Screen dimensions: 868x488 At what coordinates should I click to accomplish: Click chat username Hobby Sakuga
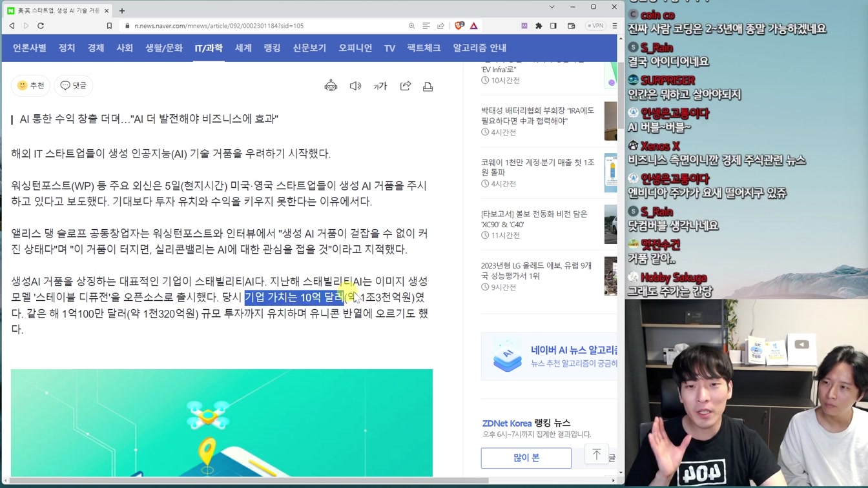673,278
